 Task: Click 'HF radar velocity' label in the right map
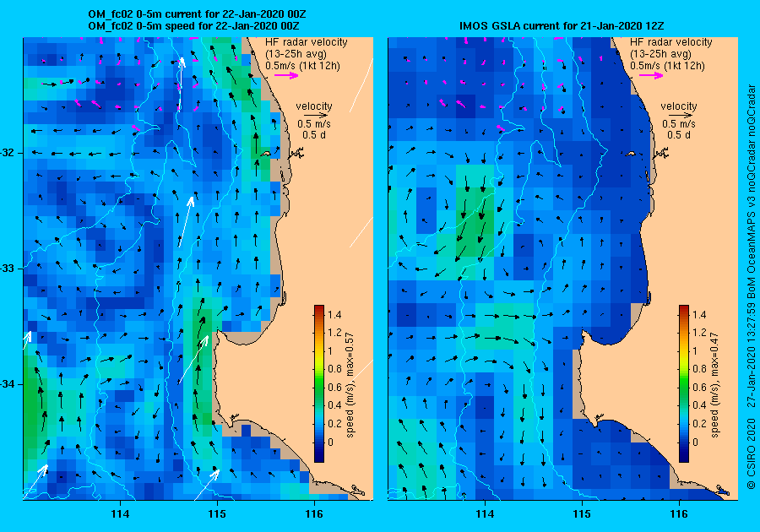coord(671,42)
